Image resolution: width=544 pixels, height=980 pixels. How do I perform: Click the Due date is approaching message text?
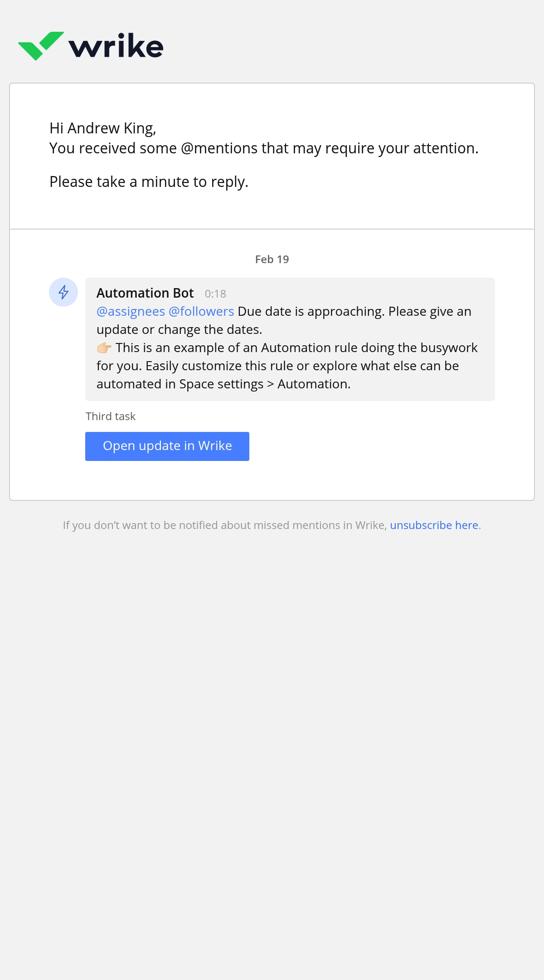[x=284, y=320]
